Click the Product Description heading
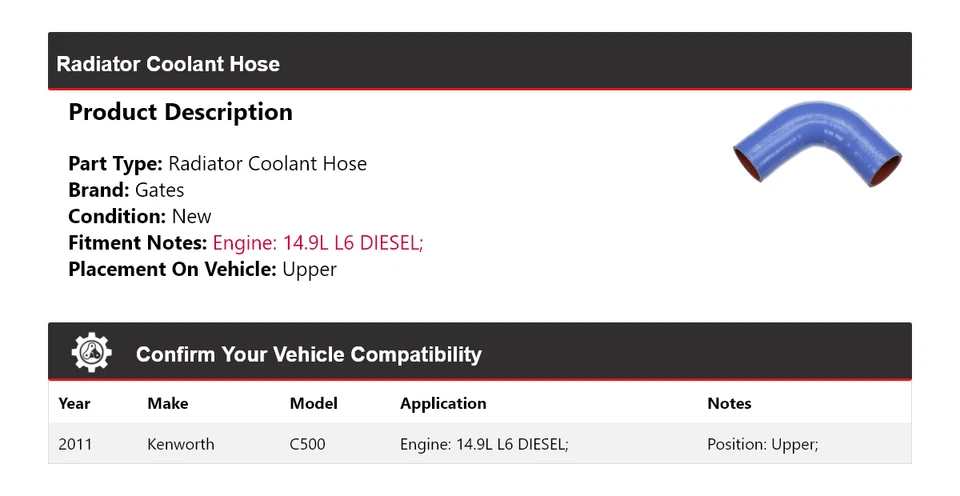This screenshot has height=496, width=960. 180,112
